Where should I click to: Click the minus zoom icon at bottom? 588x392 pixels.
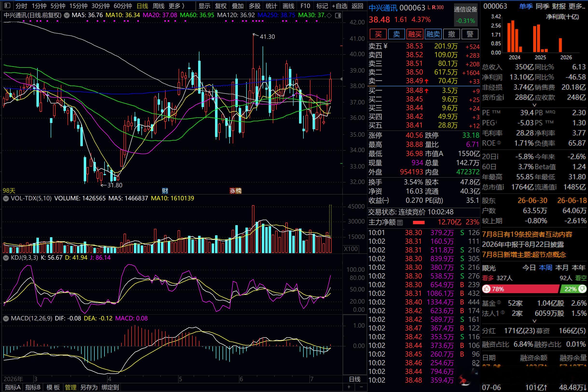tap(361, 387)
